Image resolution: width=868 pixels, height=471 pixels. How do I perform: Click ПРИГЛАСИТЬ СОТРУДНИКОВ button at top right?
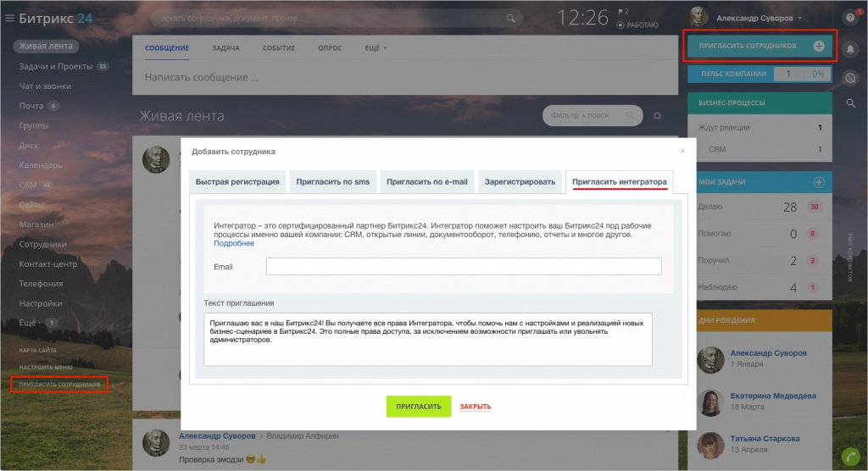759,46
